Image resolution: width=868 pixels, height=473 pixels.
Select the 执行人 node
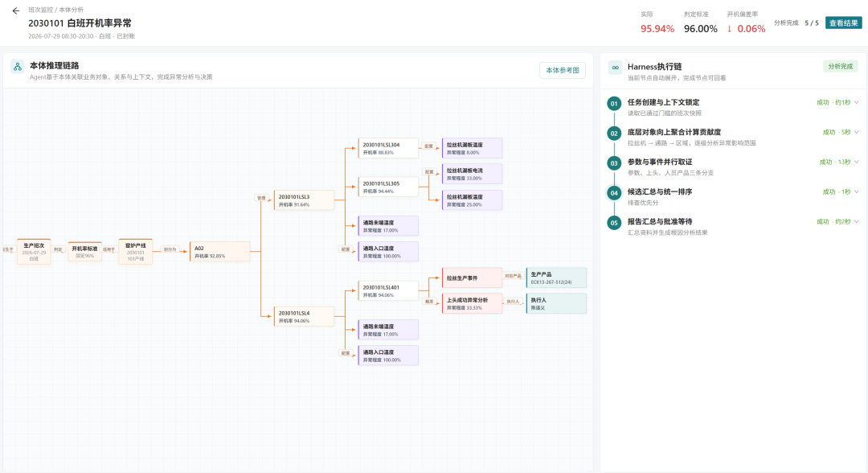click(556, 303)
